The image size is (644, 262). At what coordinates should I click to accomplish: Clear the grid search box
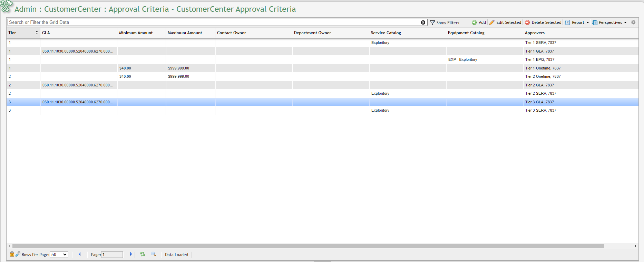coord(423,22)
